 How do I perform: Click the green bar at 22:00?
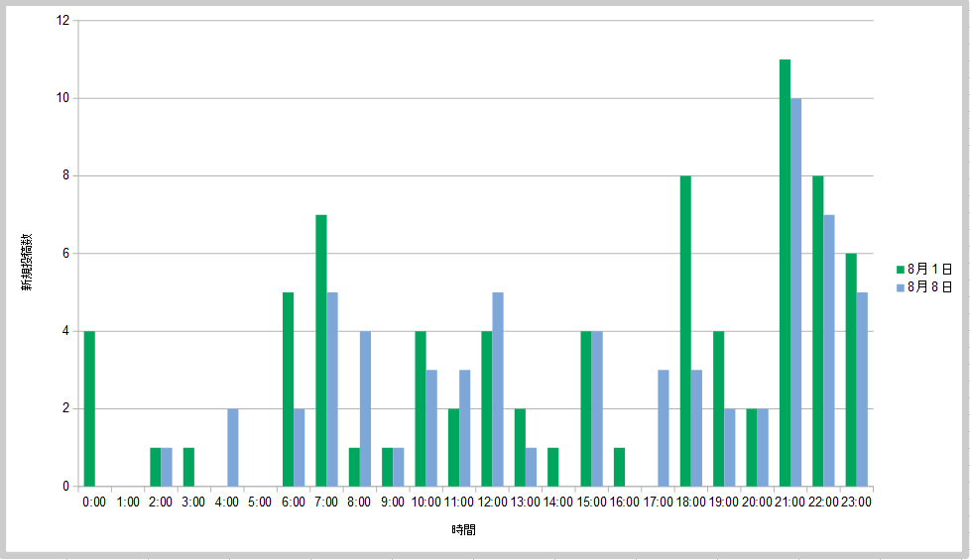coord(818,331)
